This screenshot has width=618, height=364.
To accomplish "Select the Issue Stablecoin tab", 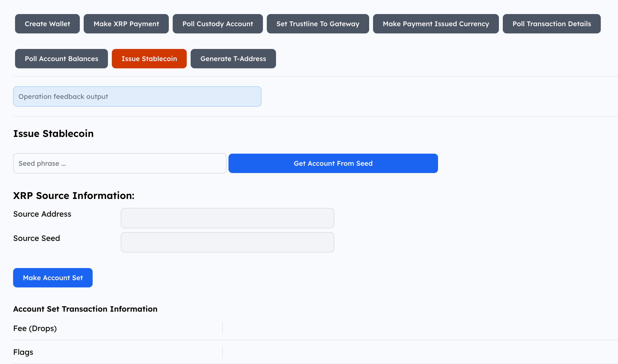I will 149,59.
